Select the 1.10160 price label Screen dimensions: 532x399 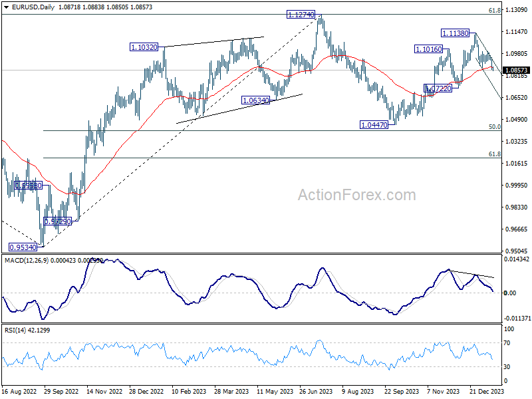(429, 49)
